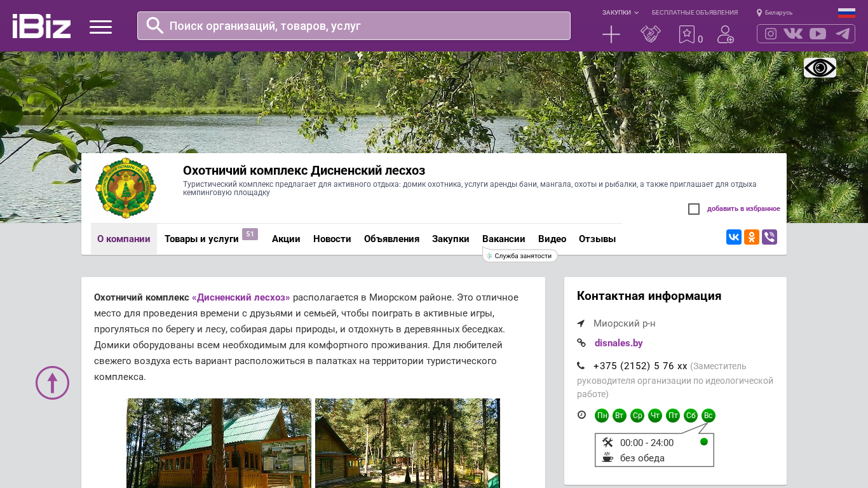Image resolution: width=868 pixels, height=488 pixels.
Task: Open the О компании tab
Action: 124,239
